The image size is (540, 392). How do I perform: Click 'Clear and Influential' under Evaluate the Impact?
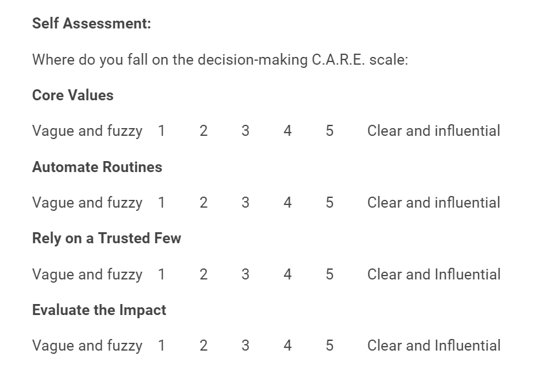coord(433,345)
